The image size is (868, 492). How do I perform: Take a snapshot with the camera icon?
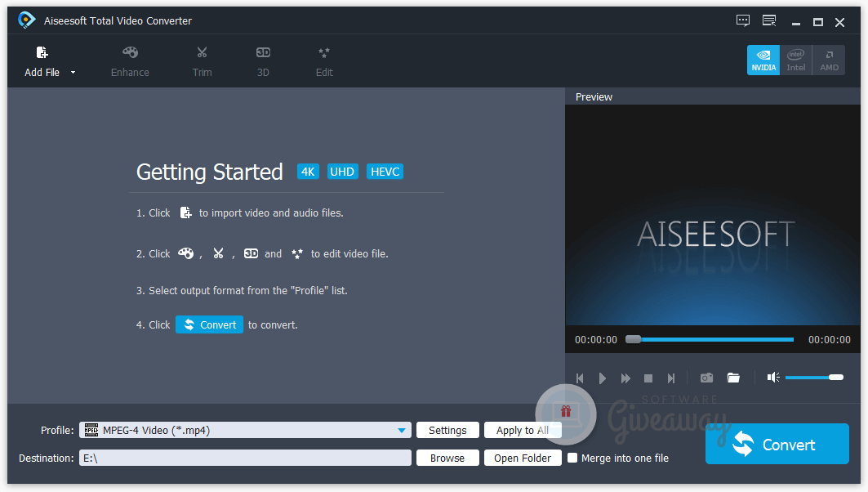pyautogui.click(x=706, y=378)
